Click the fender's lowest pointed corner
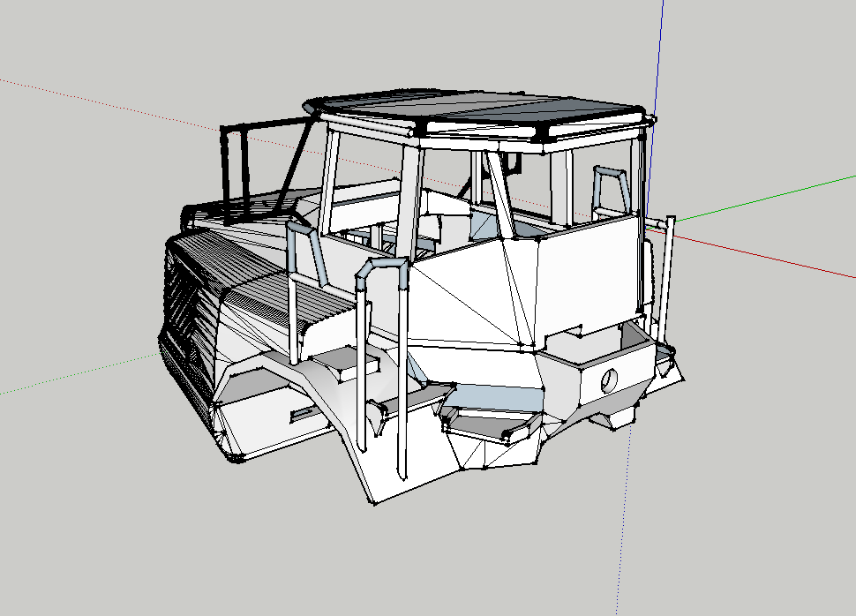Image resolution: width=856 pixels, height=616 pixels. pos(374,504)
